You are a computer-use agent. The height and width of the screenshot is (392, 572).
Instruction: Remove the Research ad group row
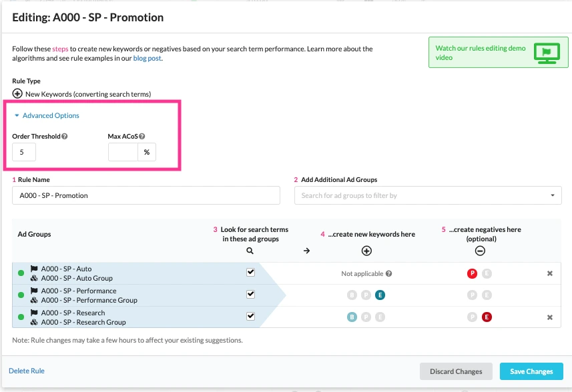click(x=549, y=317)
